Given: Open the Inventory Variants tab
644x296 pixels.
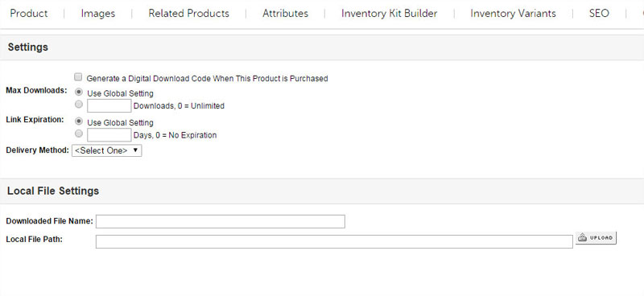Looking at the screenshot, I should click(x=513, y=14).
